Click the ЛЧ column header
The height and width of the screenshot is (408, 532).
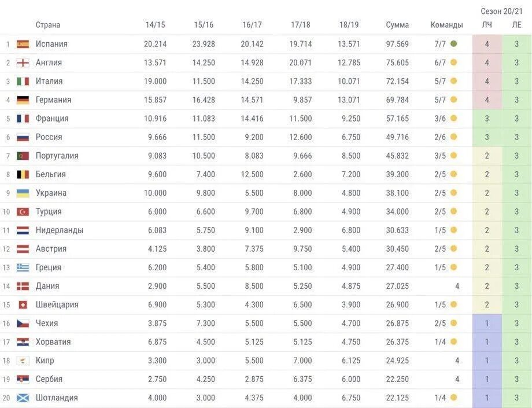[x=487, y=25]
